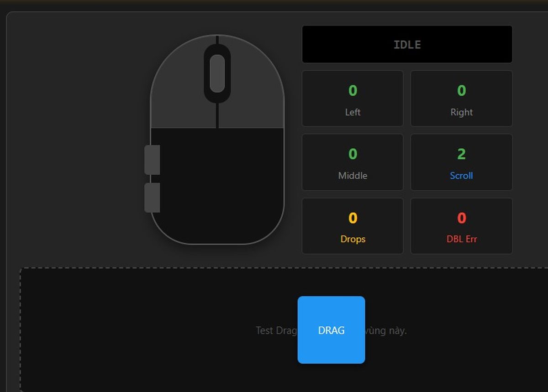548x392 pixels.
Task: Click the Drops counter card
Action: (353, 226)
